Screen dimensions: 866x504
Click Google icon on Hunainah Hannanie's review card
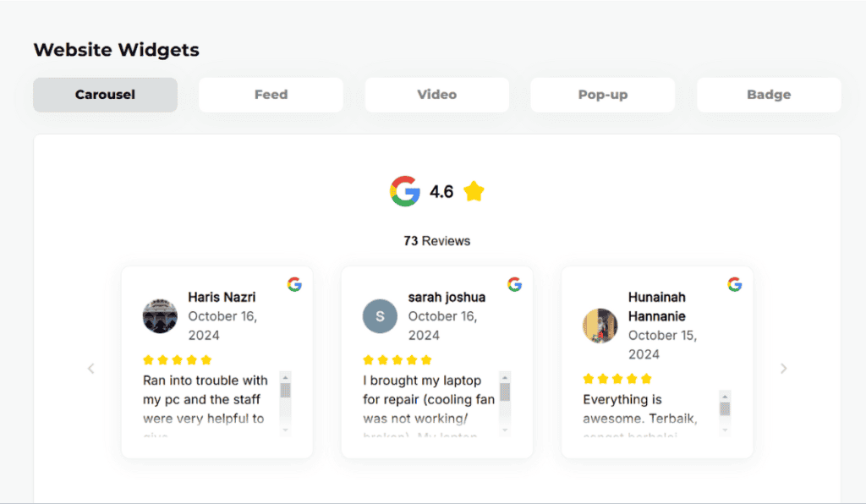[x=734, y=284]
